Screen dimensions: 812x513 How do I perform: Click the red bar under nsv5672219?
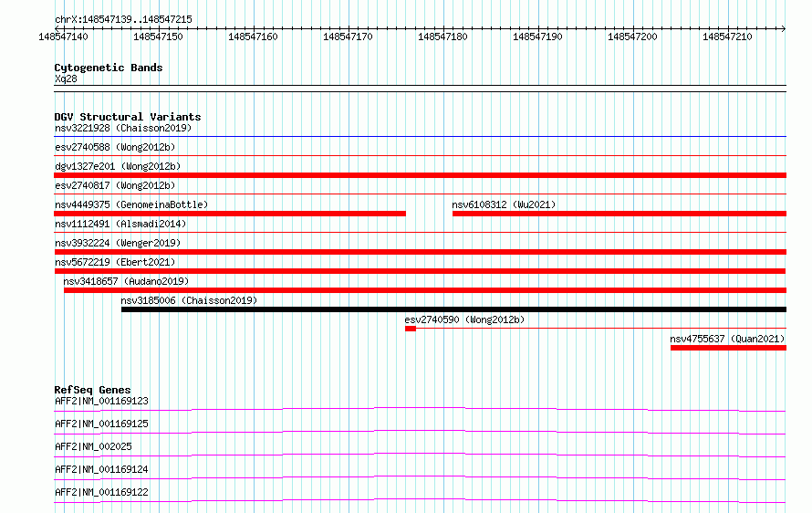[x=420, y=271]
